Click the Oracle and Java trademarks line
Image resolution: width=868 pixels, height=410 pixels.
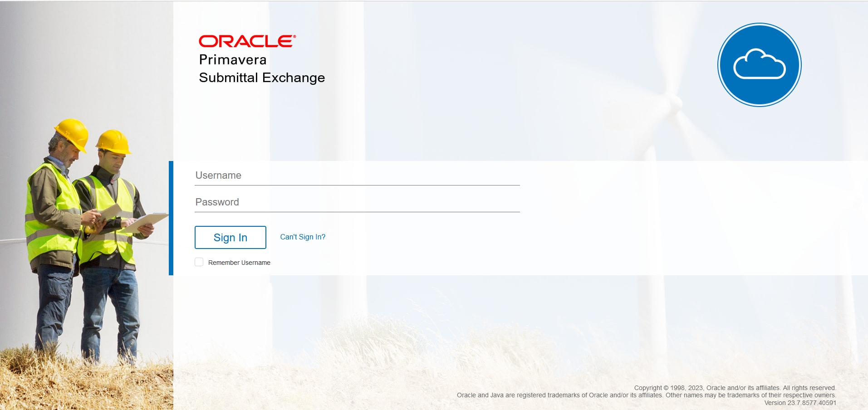tap(646, 395)
